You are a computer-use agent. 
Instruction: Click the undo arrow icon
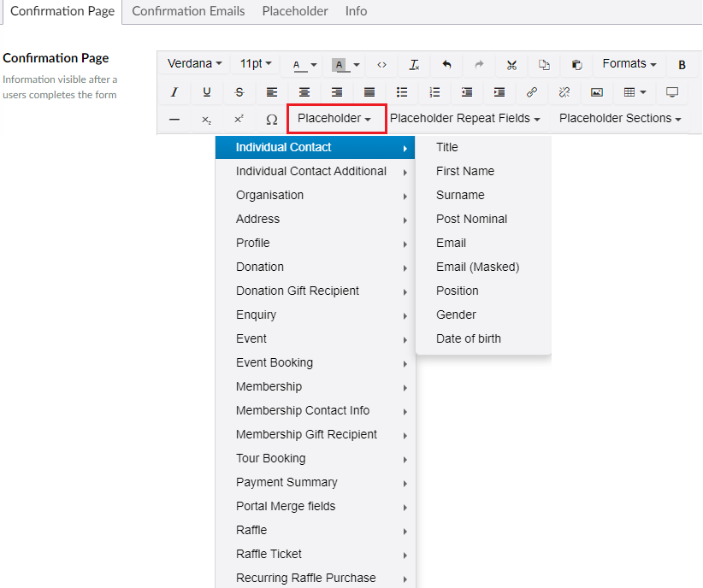[x=446, y=65]
